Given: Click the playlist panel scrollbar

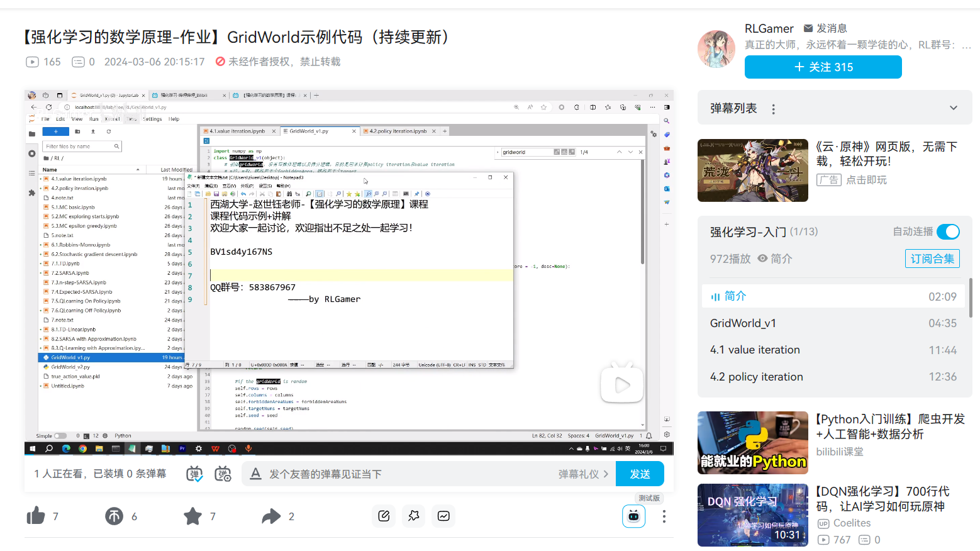Looking at the screenshot, I should click(971, 298).
